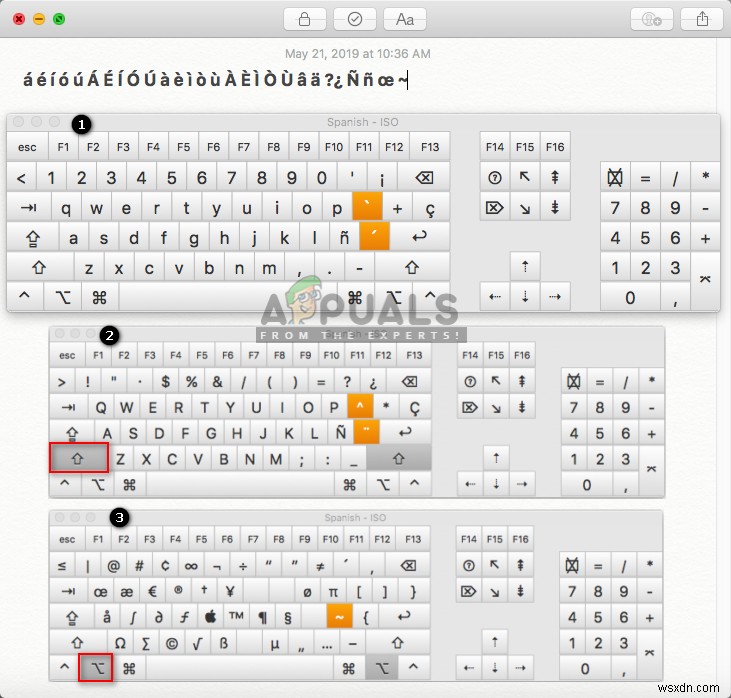Click the left shift key in keyboard 1
The width and height of the screenshot is (731, 698).
(x=40, y=267)
